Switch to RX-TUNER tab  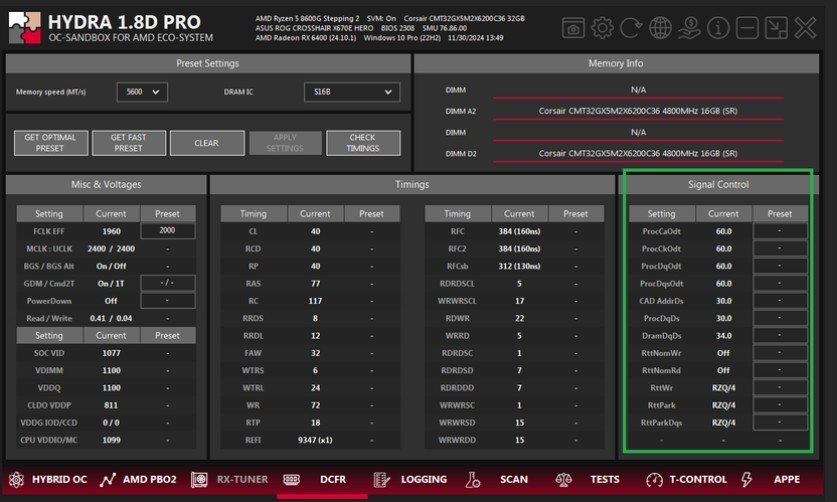[242, 480]
